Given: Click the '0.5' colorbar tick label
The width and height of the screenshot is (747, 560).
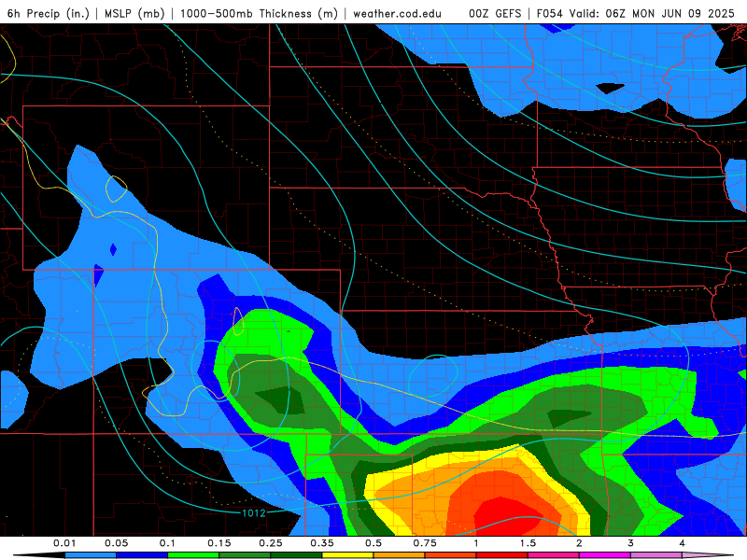Looking at the screenshot, I should (x=373, y=543).
